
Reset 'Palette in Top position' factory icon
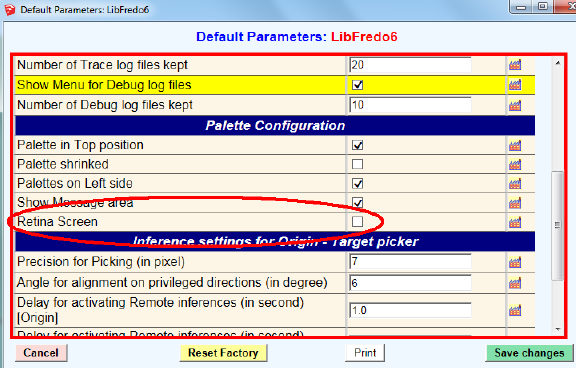click(x=515, y=145)
